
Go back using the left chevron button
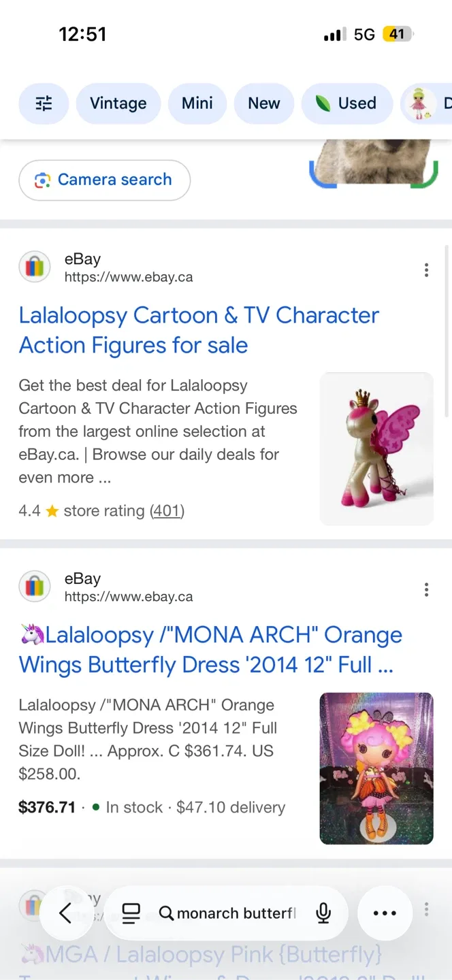pos(66,913)
